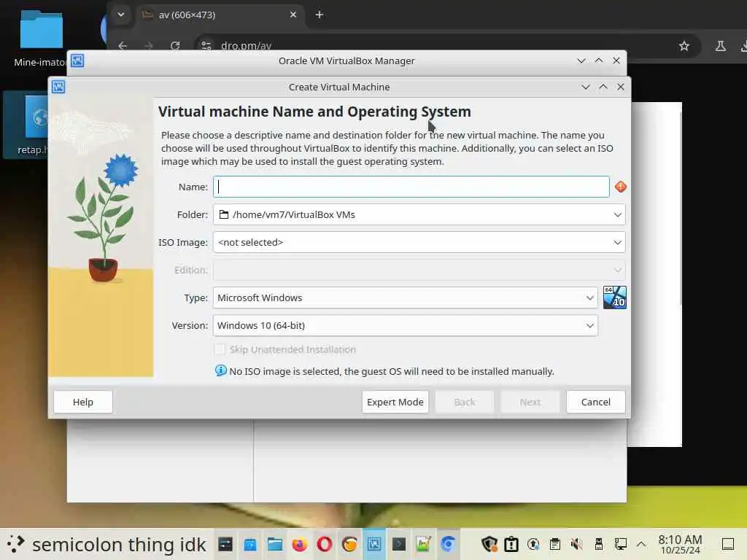This screenshot has width=747, height=560.
Task: Click the browser back arrow
Action: point(123,46)
